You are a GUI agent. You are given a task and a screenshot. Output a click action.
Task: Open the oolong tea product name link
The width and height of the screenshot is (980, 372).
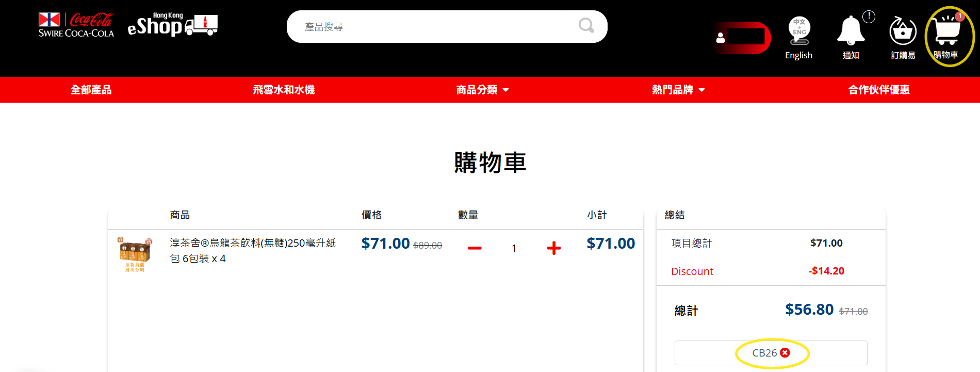253,250
